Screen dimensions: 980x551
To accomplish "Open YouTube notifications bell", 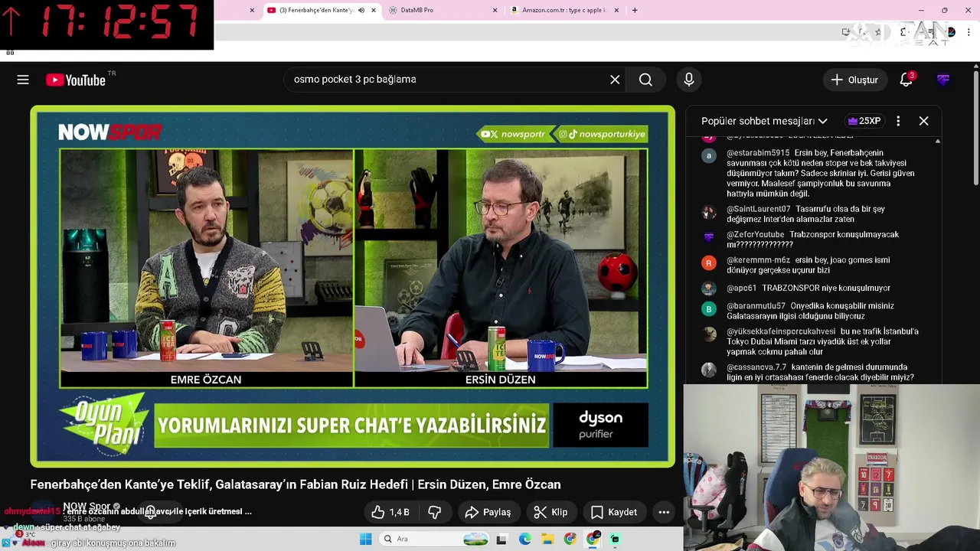I will click(x=906, y=80).
